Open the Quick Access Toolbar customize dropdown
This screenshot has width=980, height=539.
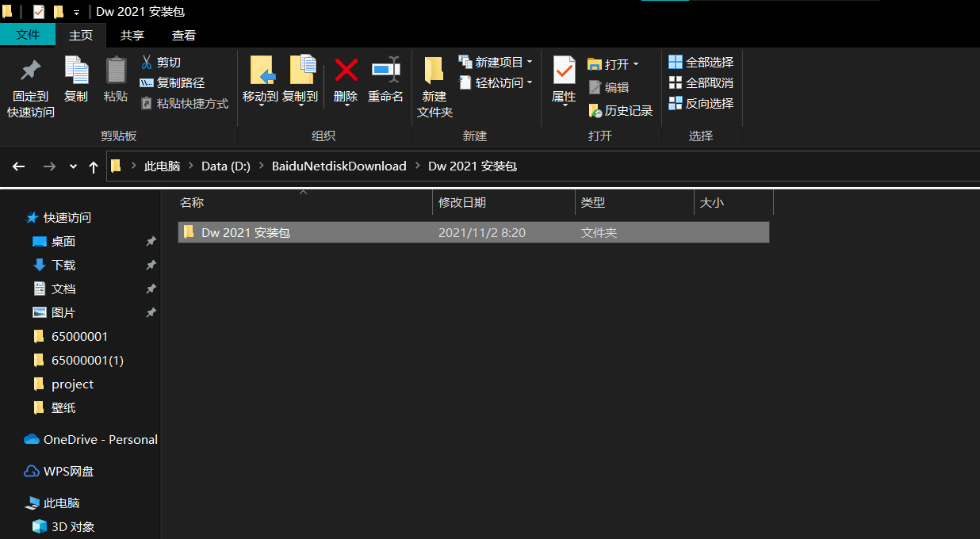(76, 13)
